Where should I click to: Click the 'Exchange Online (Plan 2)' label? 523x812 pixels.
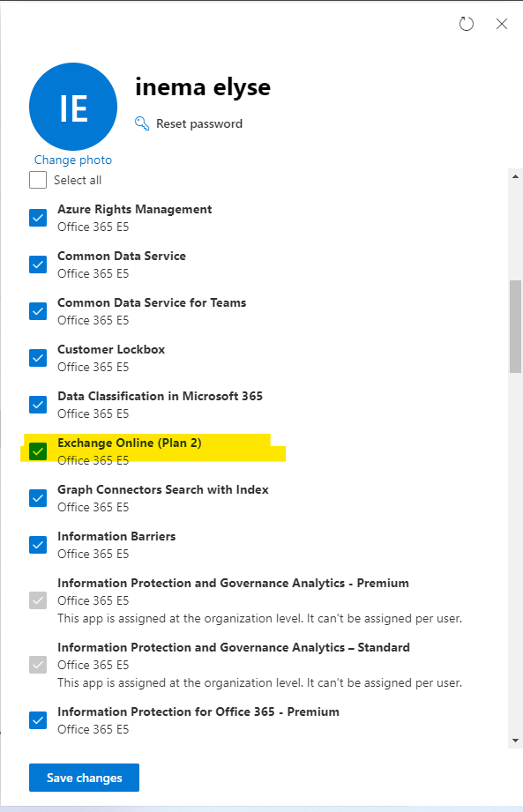tap(130, 443)
